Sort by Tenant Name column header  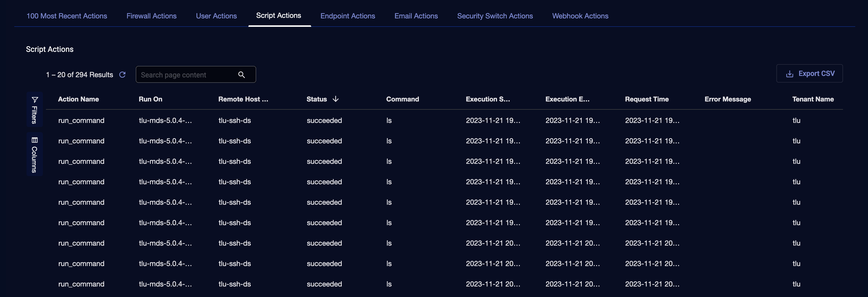(813, 99)
